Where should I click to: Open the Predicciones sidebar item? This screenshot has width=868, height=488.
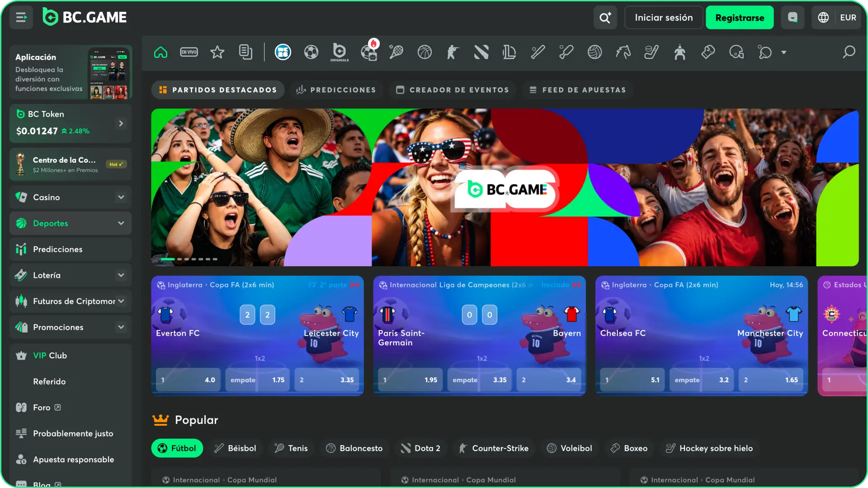coord(71,249)
